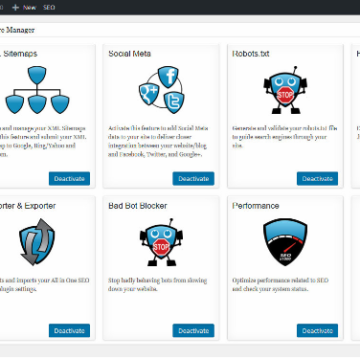Click the Performance description text
Screen dimensions: 360x360
click(x=280, y=285)
